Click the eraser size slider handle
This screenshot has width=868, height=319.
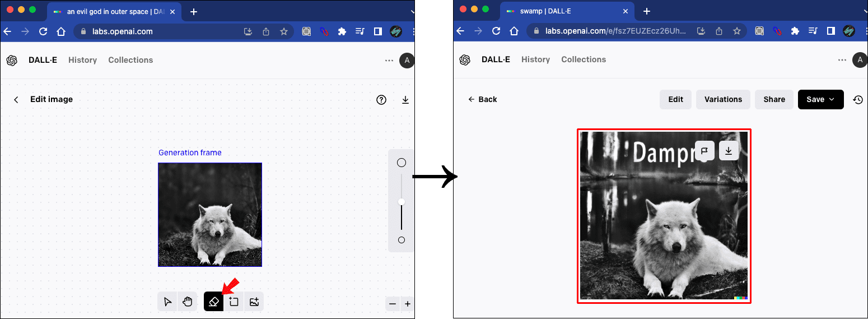point(402,202)
